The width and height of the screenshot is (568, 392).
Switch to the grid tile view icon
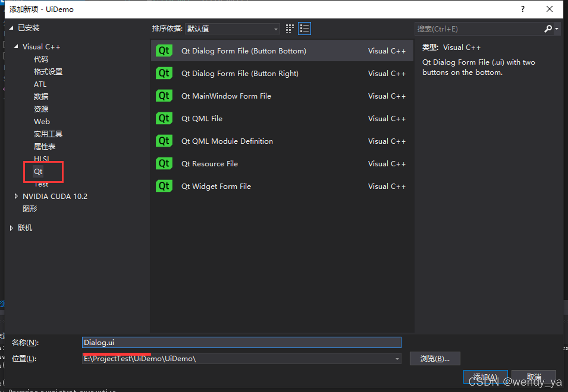(x=290, y=29)
